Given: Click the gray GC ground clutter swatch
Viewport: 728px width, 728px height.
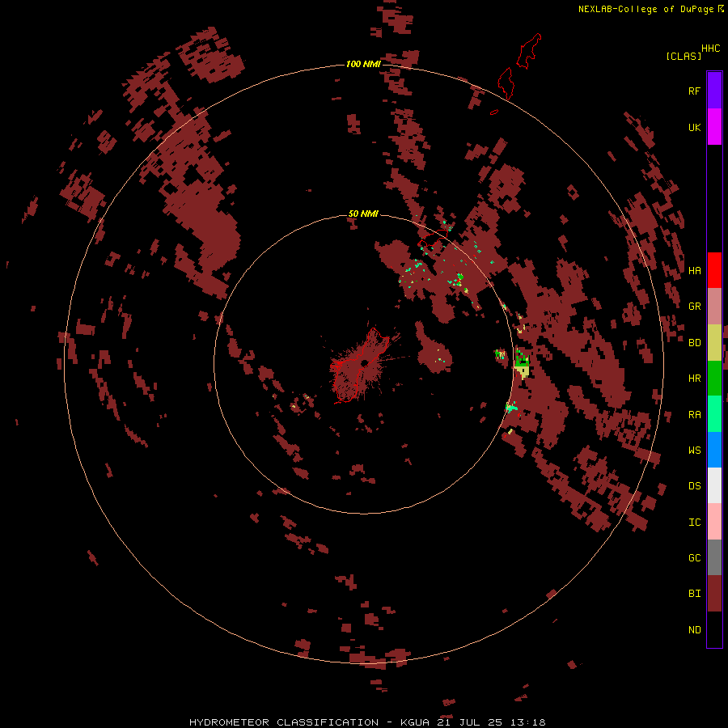Looking at the screenshot, I should [x=714, y=557].
